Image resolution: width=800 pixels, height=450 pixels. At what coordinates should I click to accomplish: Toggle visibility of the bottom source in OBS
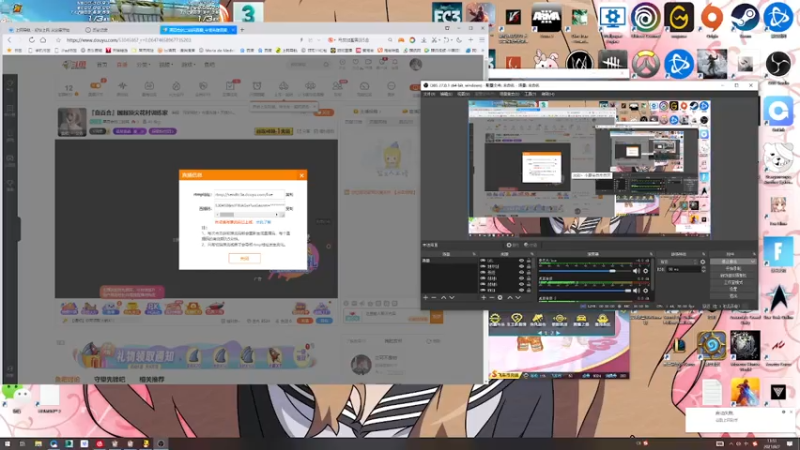(521, 290)
